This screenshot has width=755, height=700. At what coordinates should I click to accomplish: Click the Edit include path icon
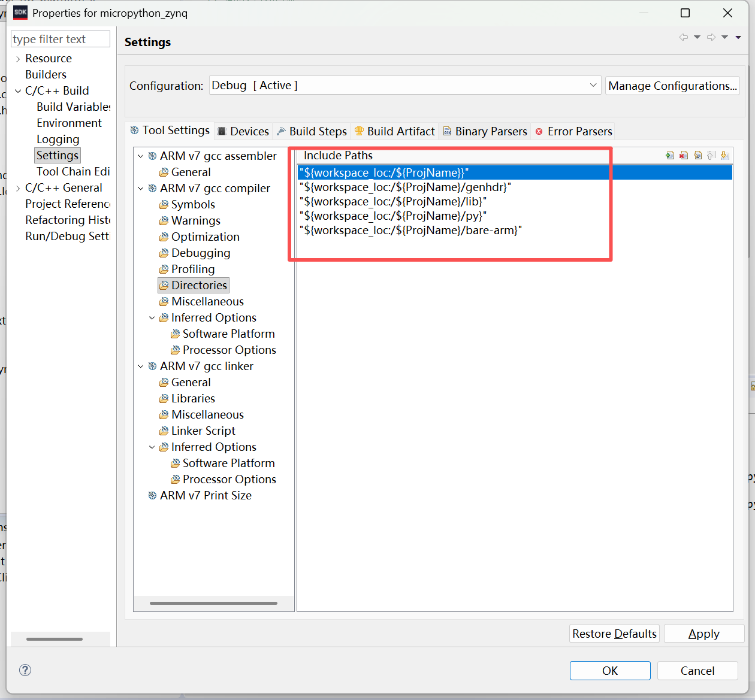[x=697, y=156]
